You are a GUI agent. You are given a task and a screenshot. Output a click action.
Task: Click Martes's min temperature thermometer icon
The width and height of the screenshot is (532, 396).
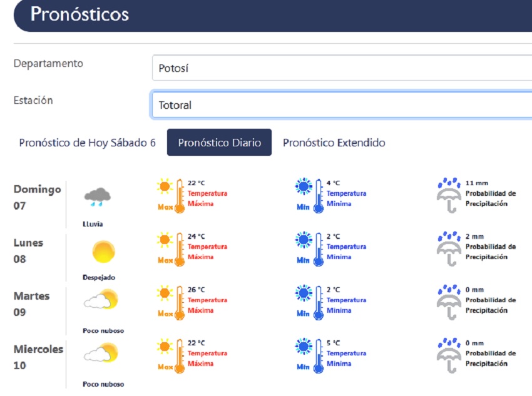tap(310, 302)
